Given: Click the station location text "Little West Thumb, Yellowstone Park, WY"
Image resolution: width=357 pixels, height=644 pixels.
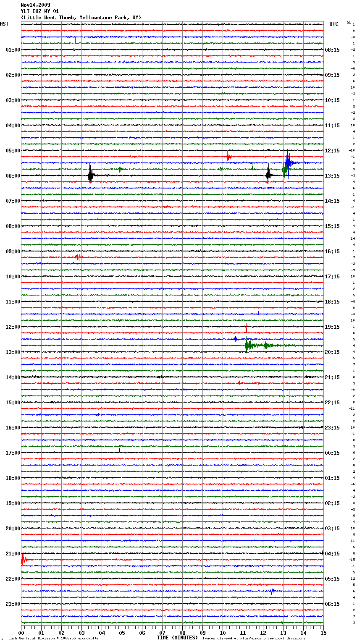Looking at the screenshot, I should click(81, 18).
